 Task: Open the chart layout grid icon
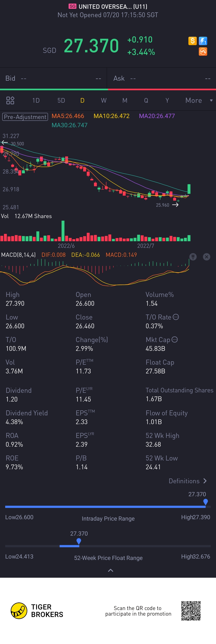pos(10,100)
